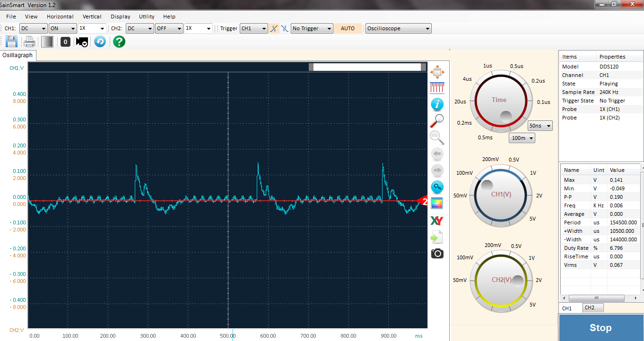Click the Period value 154500.000
The image size is (644, 341).
point(623,222)
